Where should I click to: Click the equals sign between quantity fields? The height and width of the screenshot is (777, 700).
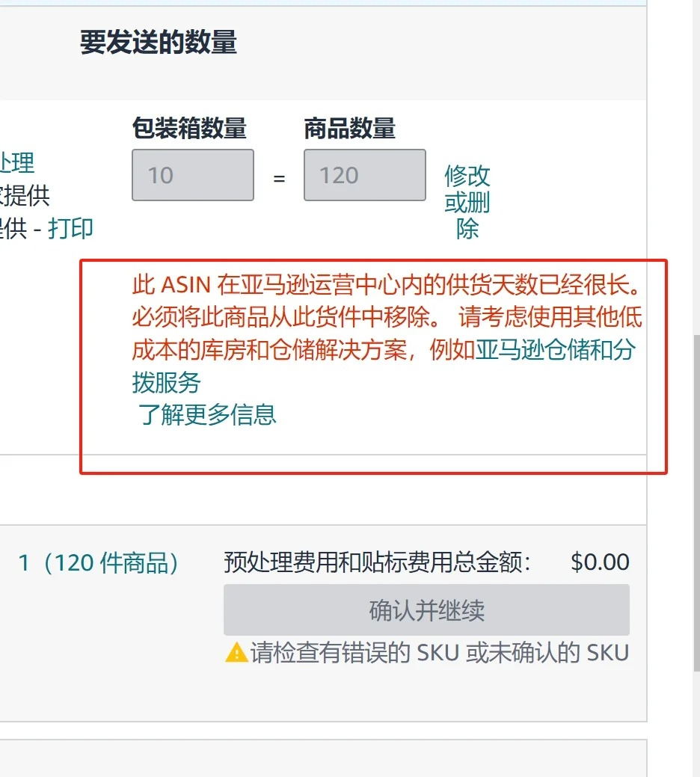280,178
